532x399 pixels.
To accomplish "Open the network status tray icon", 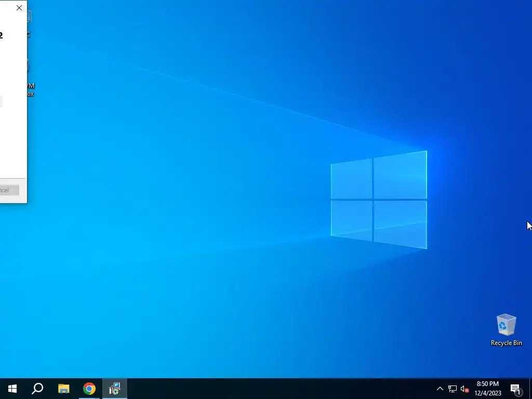I will (x=453, y=389).
